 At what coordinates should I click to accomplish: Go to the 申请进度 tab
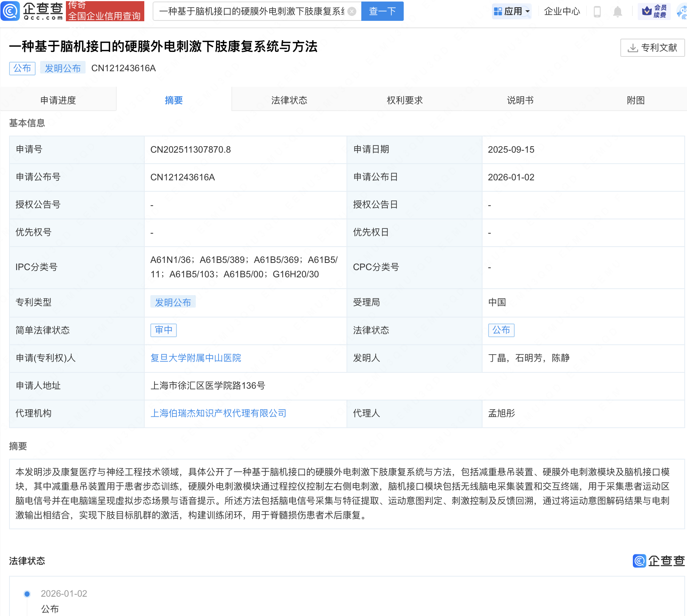pyautogui.click(x=58, y=100)
